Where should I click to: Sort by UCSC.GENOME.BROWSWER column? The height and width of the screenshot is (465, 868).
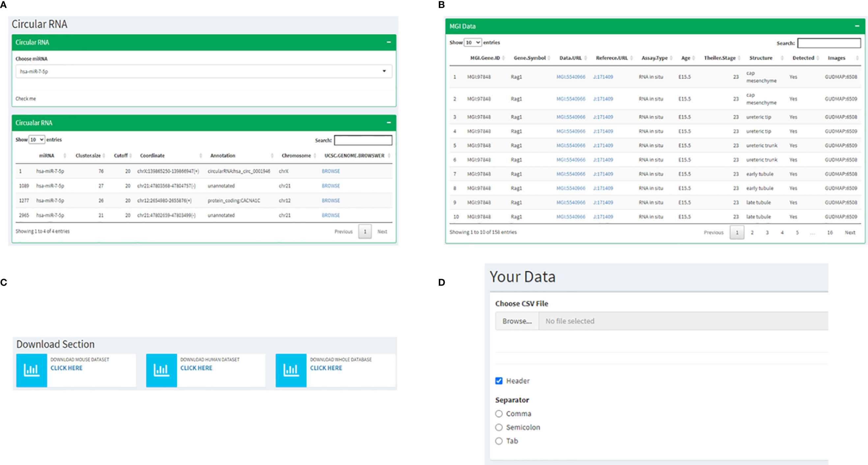click(x=354, y=156)
